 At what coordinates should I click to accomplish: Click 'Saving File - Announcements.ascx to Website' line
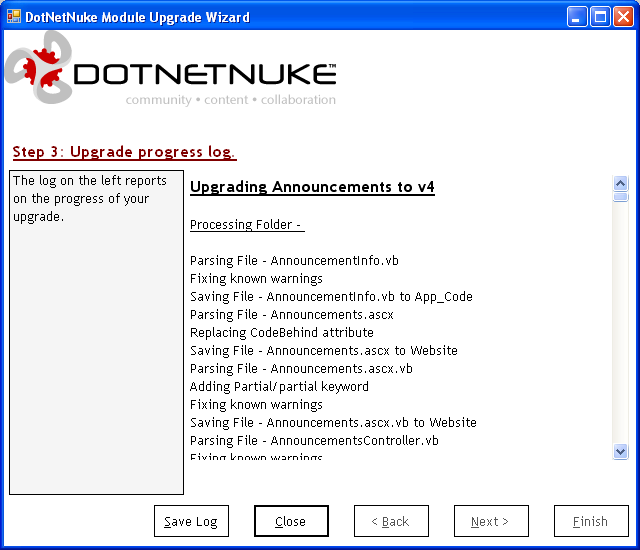click(x=324, y=350)
